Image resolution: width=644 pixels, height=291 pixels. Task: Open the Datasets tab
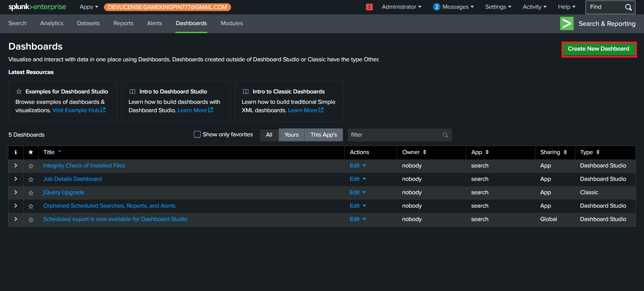point(88,23)
